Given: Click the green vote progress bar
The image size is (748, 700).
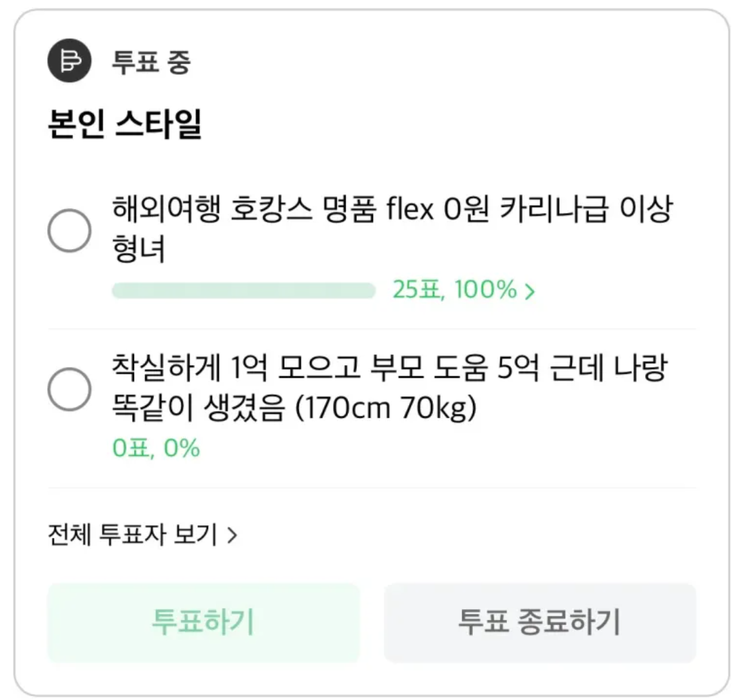Looking at the screenshot, I should [243, 291].
